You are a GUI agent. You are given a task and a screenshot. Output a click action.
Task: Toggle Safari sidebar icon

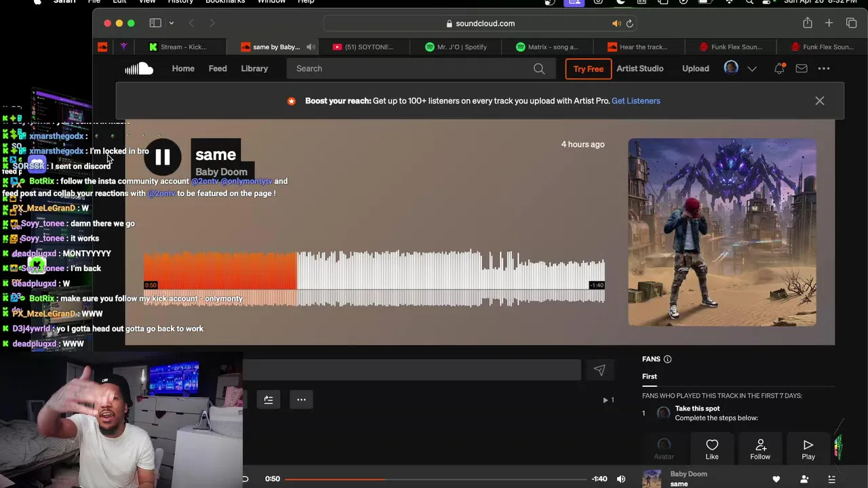tap(155, 23)
